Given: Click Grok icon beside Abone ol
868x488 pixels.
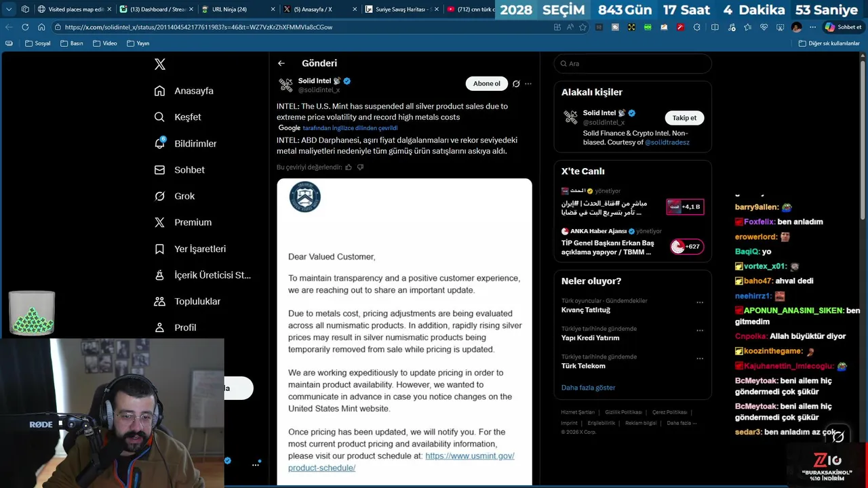Looking at the screenshot, I should (516, 84).
